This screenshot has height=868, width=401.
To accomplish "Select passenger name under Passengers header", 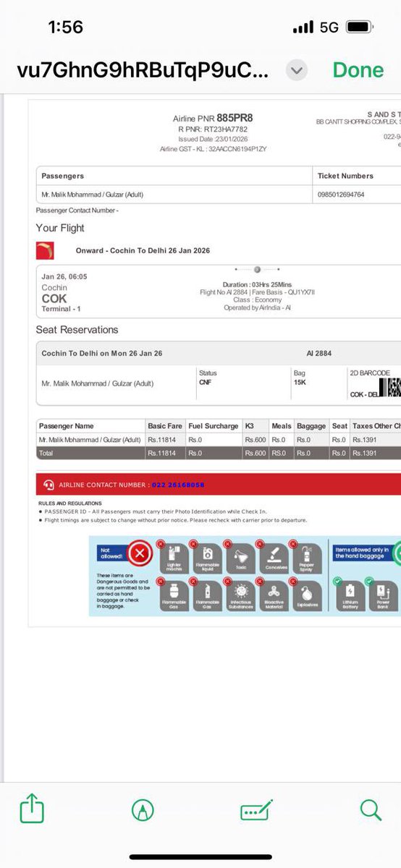I will click(91, 195).
